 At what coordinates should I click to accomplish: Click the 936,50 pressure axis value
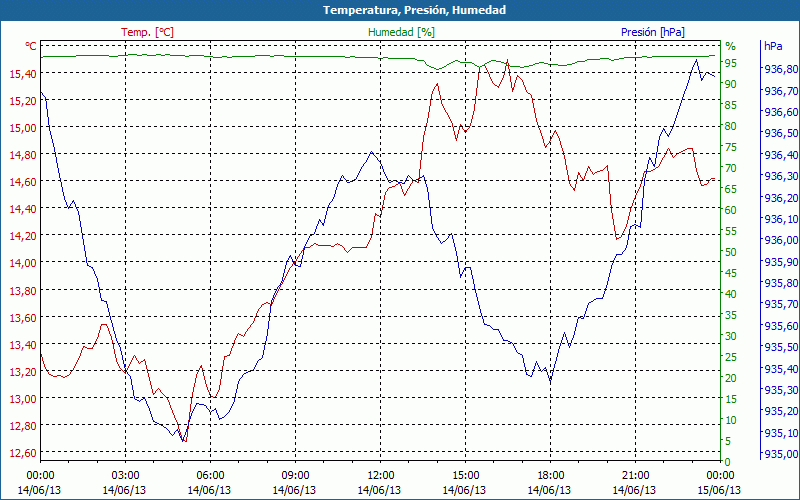pyautogui.click(x=781, y=134)
